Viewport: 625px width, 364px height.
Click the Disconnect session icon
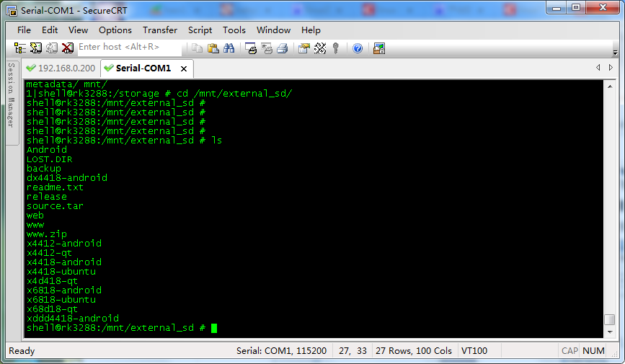[x=67, y=48]
